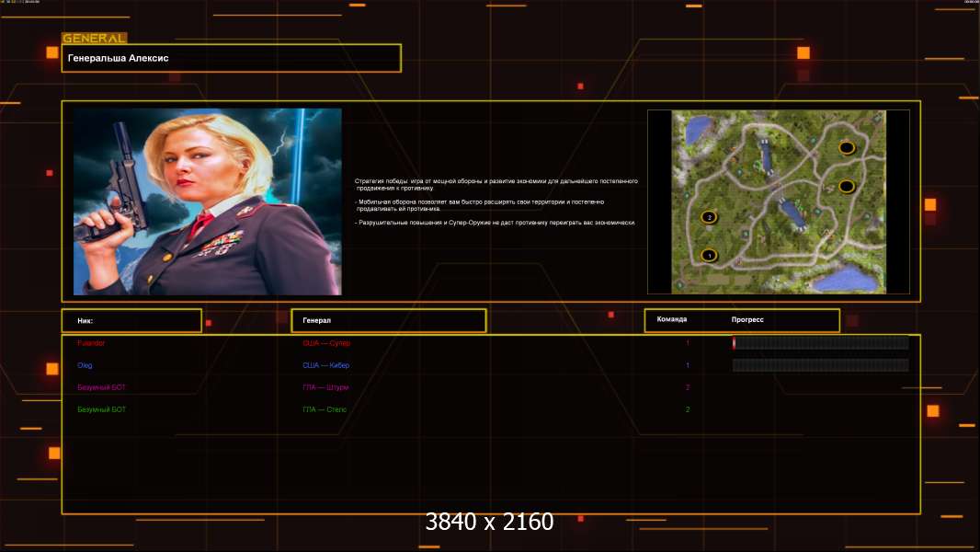Click start position marker 1 on the map
This screenshot has height=552, width=980.
tap(709, 255)
